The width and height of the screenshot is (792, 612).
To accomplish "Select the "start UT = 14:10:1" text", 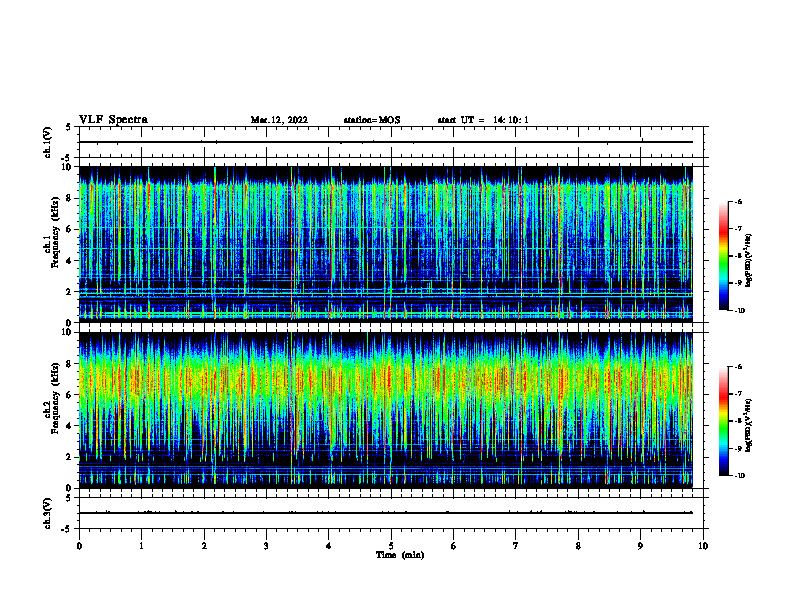I will tap(483, 120).
